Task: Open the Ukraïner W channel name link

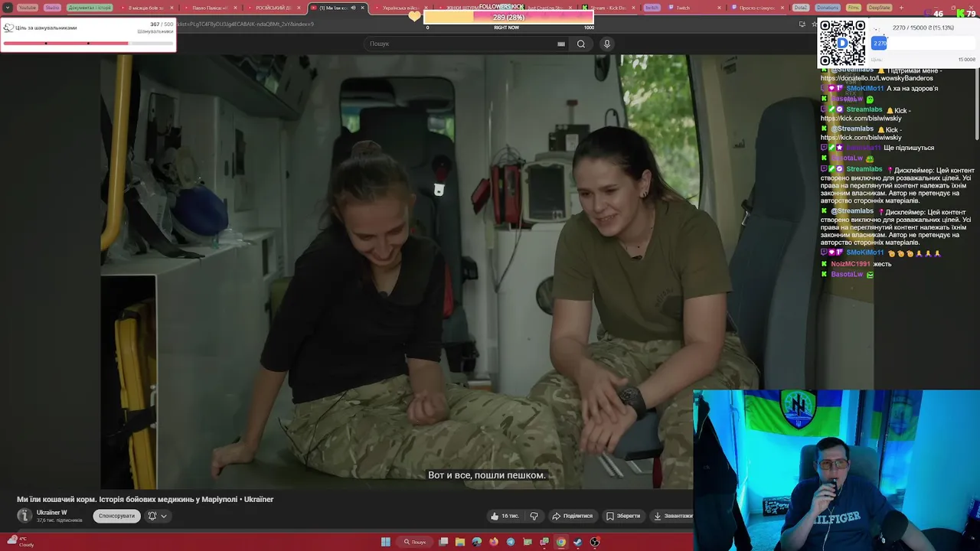Action: (51, 512)
